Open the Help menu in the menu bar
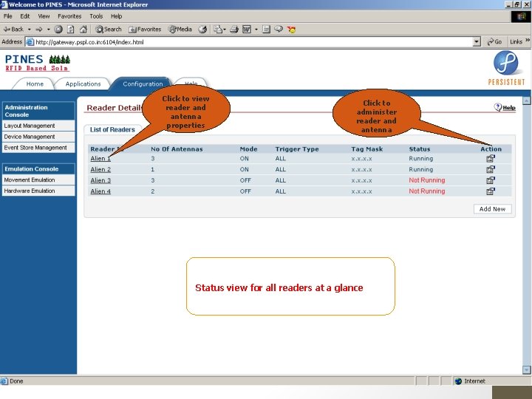The height and width of the screenshot is (399, 532). [117, 16]
